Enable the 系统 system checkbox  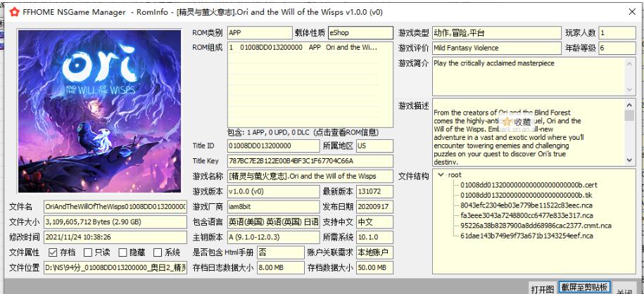coord(158,252)
